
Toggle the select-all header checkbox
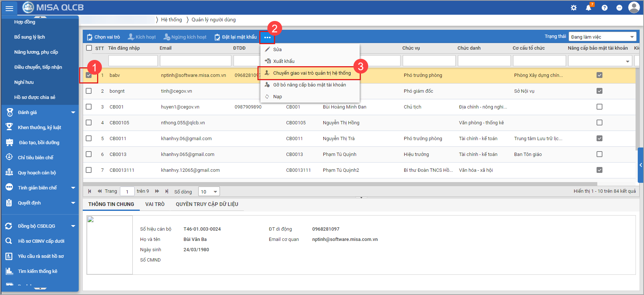[89, 48]
